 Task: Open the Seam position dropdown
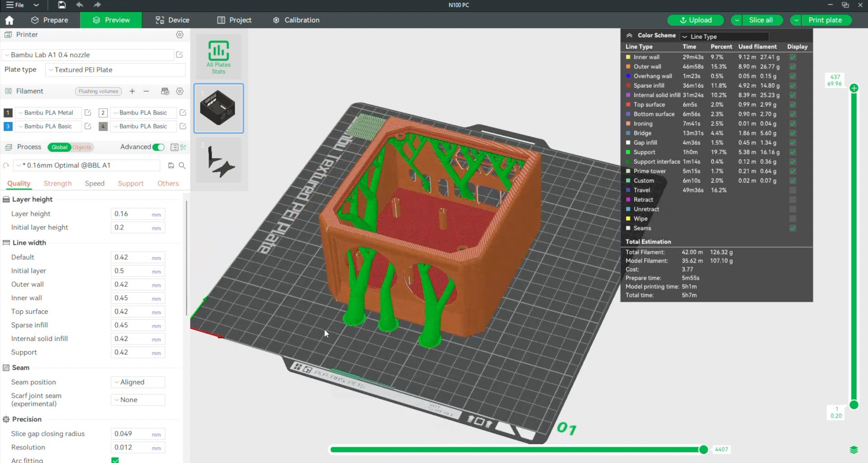[x=138, y=382]
